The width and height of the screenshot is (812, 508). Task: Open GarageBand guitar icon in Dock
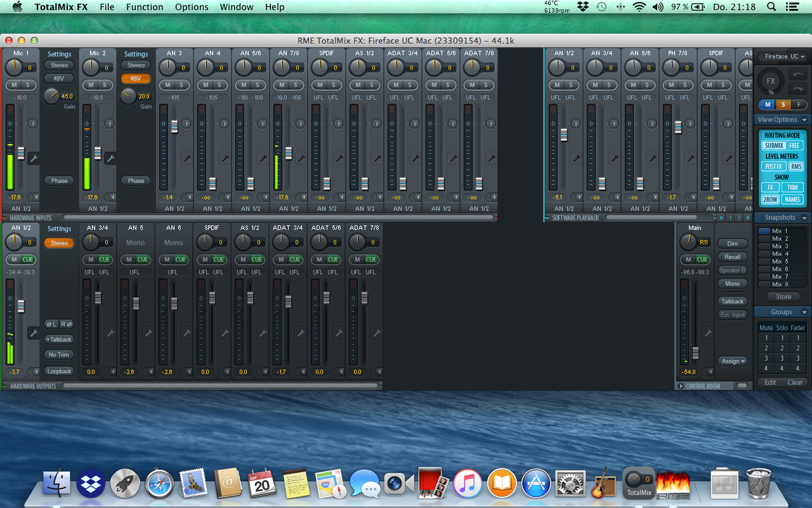[605, 484]
